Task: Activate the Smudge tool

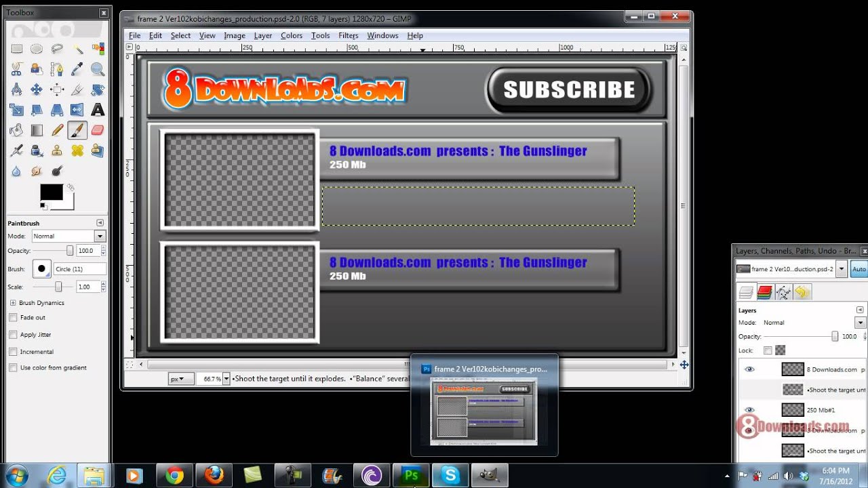Action: click(x=37, y=171)
